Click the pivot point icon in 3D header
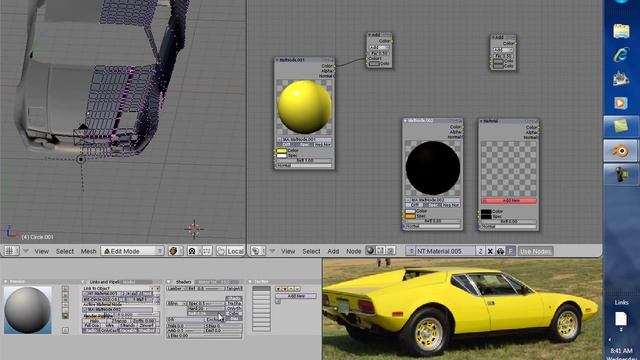 [x=192, y=251]
